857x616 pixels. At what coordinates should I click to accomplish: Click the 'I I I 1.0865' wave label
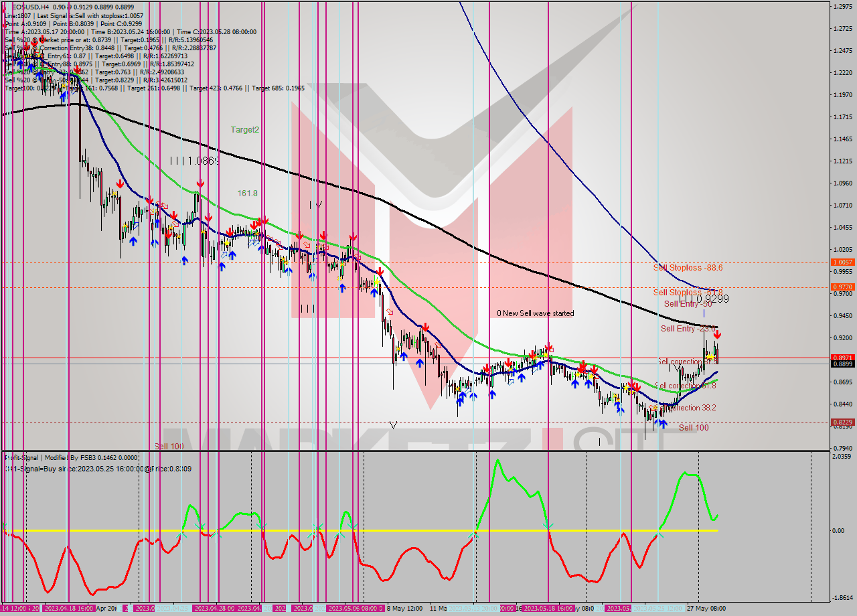(194, 161)
